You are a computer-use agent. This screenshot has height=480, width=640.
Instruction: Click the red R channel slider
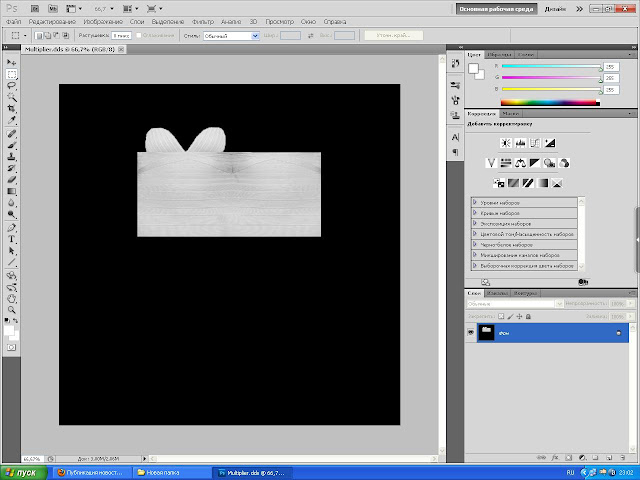coord(550,67)
